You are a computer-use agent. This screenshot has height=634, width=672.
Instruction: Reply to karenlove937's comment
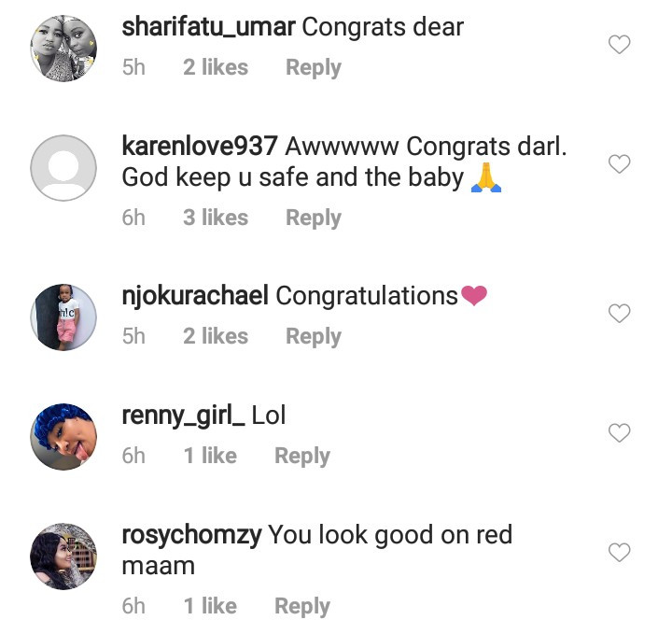[313, 218]
